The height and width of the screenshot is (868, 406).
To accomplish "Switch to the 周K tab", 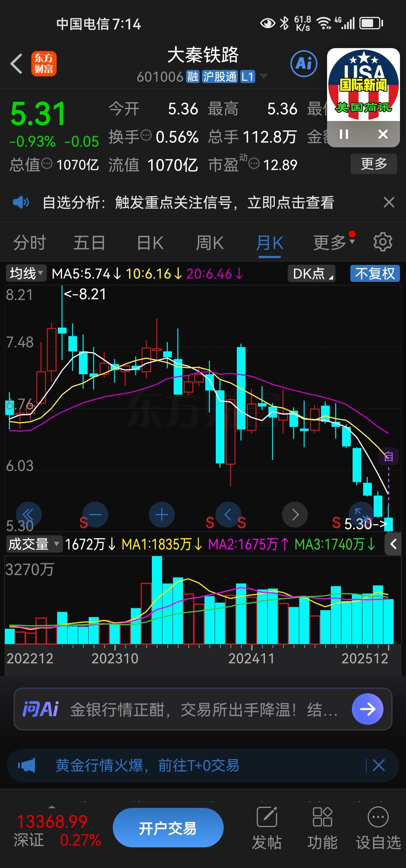I will pos(210,243).
